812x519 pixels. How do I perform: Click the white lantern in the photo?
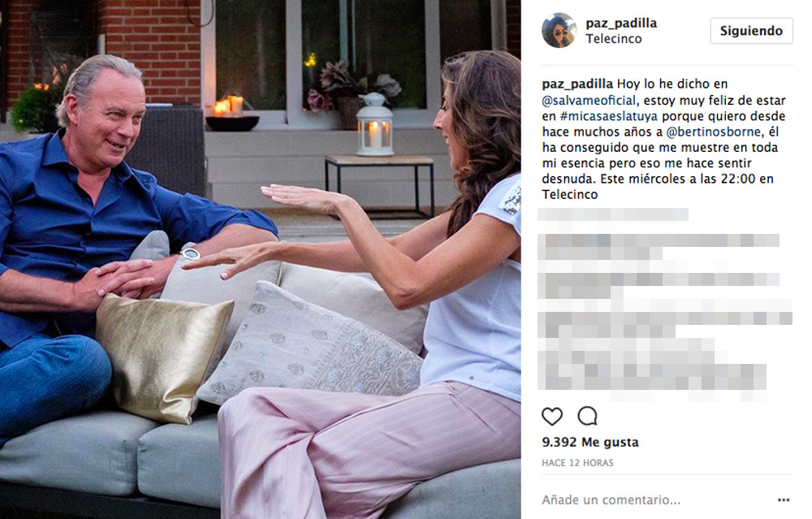pos(375,125)
